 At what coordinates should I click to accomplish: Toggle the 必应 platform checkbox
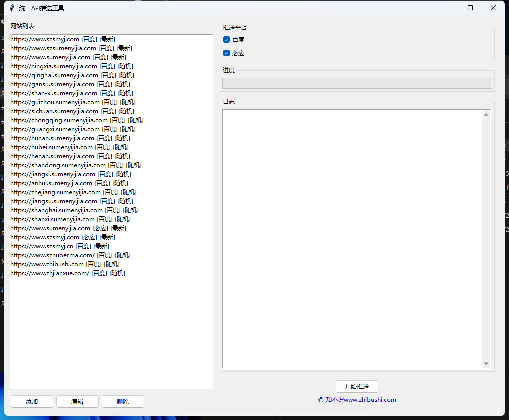[227, 53]
